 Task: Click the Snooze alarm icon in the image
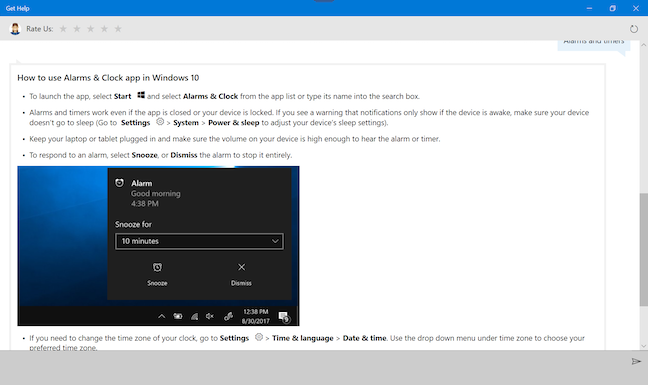click(157, 267)
